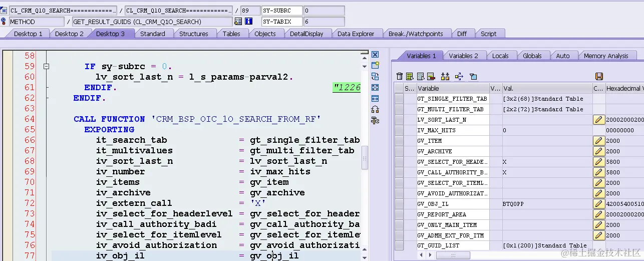Click the blue arrow-cross icon in Variables toolbar

coord(459,77)
